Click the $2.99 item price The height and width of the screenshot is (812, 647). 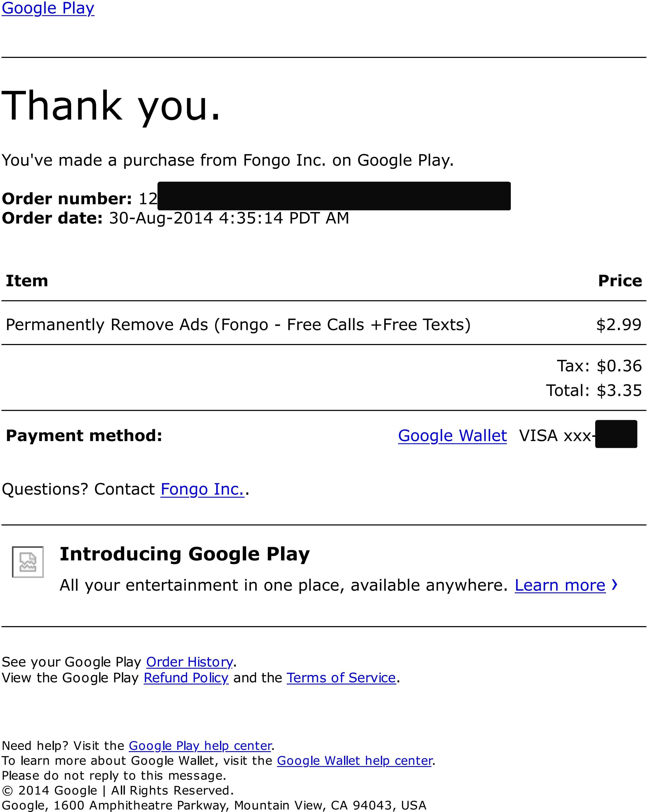pyautogui.click(x=619, y=325)
